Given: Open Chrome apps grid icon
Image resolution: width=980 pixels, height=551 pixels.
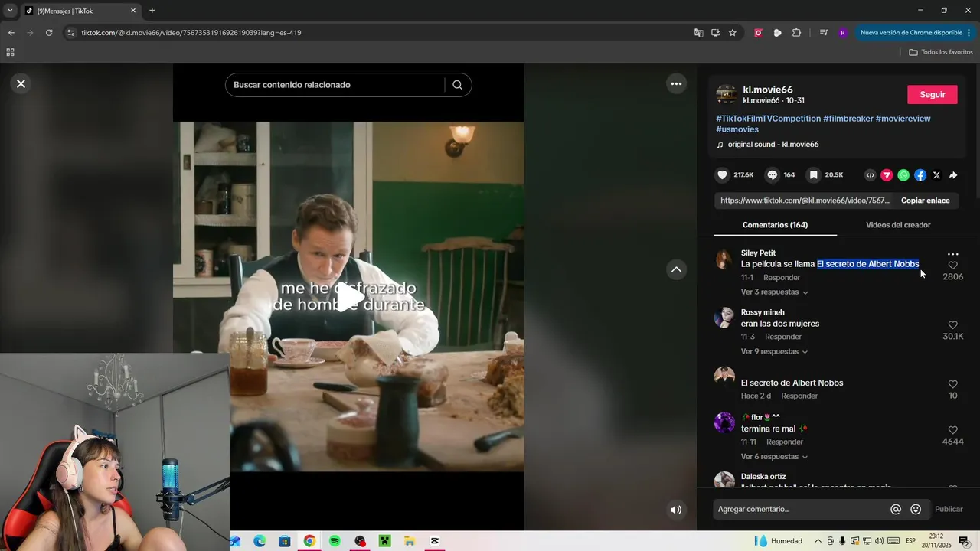Looking at the screenshot, I should pyautogui.click(x=10, y=52).
